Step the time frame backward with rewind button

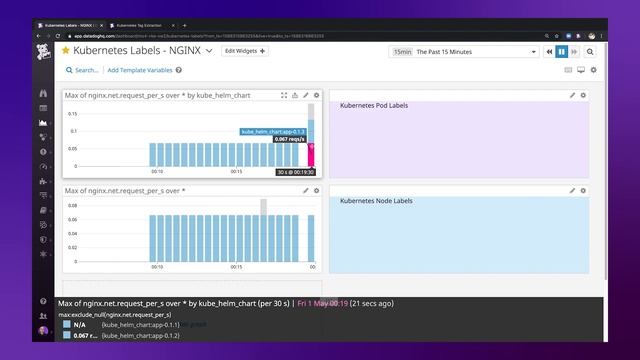[x=549, y=52]
